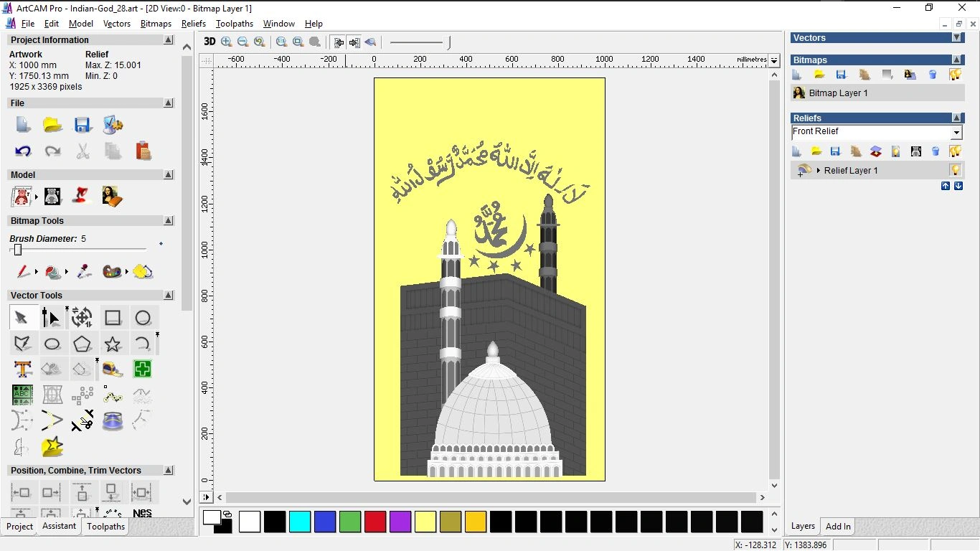Choose the Create Vector Text tool
Viewport: 980px width, 551px height.
[x=22, y=369]
